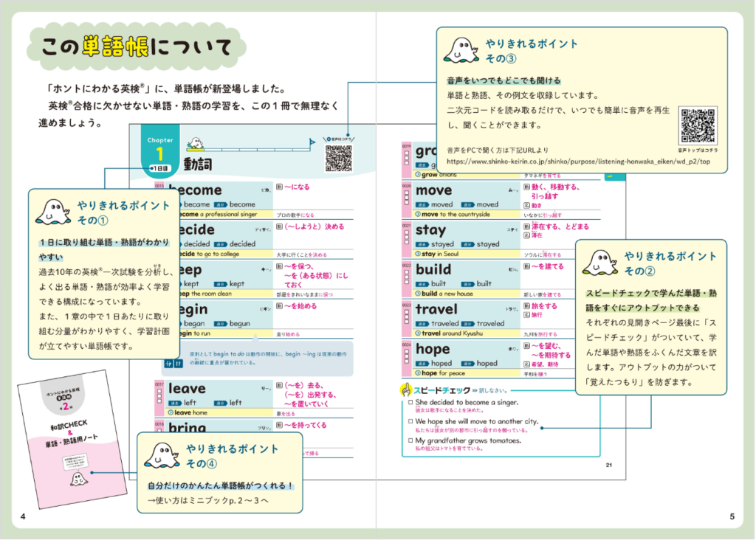Click the small mascot on the progress track
The width and height of the screenshot is (756, 540).
pos(196,142)
